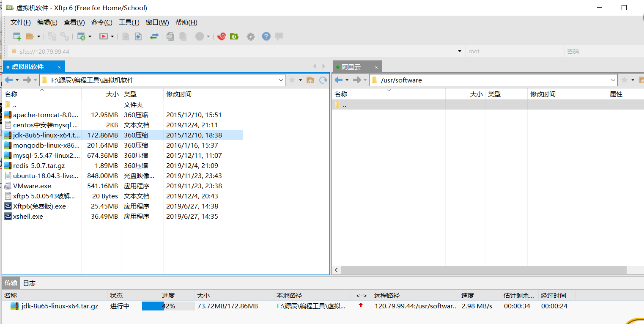Expand the Open Session dropdown arrow

click(x=39, y=36)
